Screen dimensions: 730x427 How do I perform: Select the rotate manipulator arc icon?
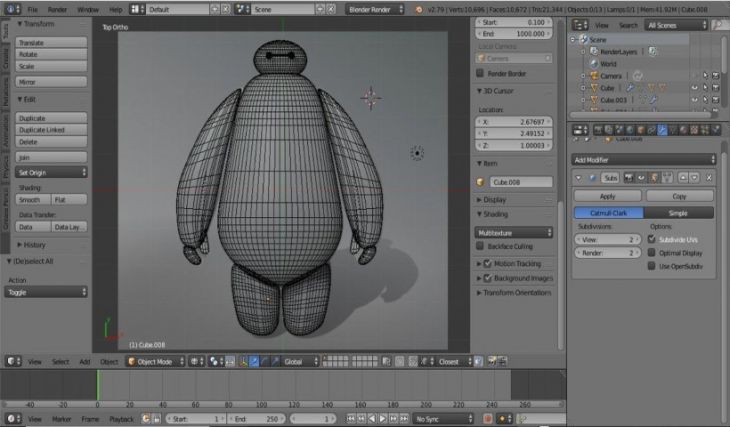[264, 361]
